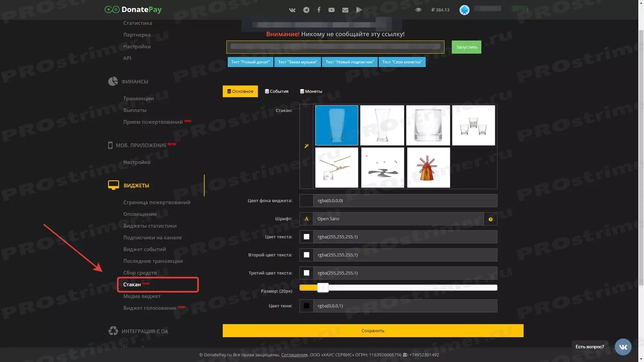The height and width of the screenshot is (362, 644).
Task: Click the Сохранить button
Action: pos(373,331)
